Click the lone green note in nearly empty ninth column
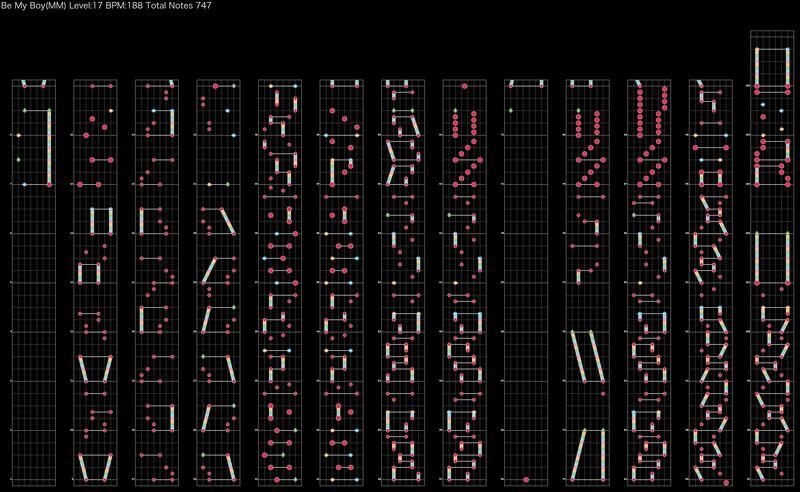 [511, 110]
